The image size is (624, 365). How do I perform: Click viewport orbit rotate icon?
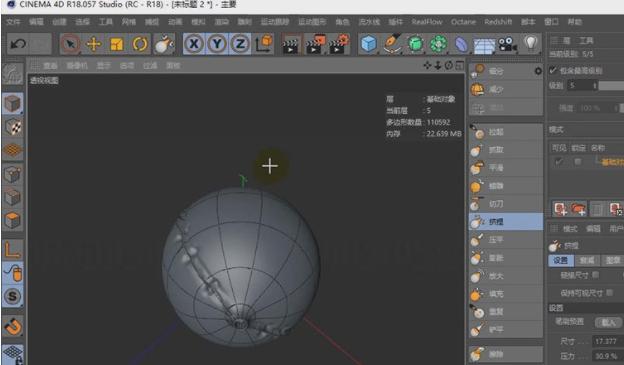click(448, 65)
